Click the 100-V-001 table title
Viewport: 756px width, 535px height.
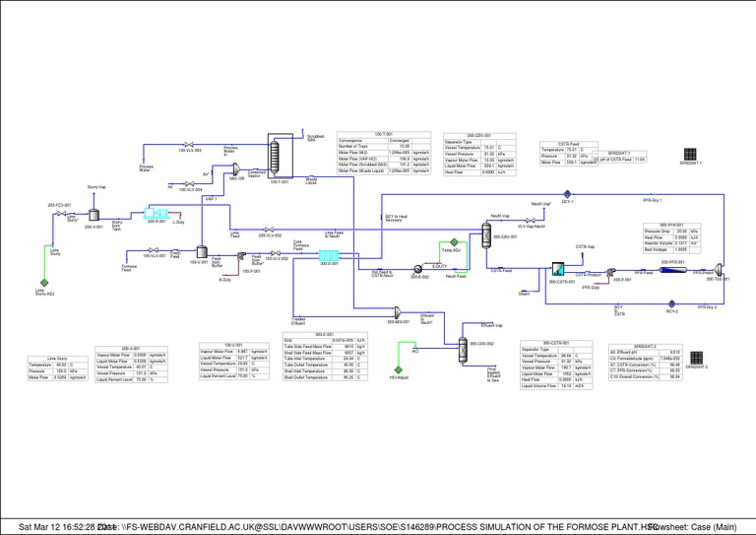point(234,346)
